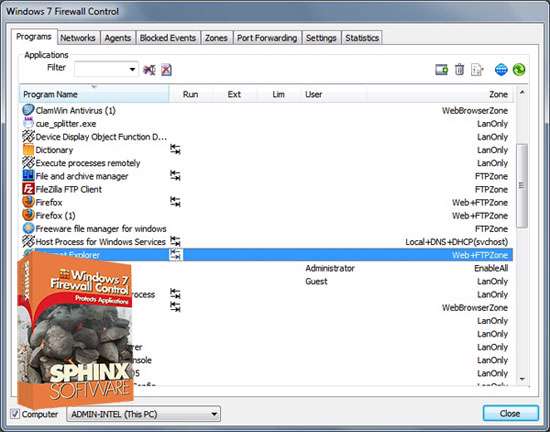This screenshot has height=432, width=550.
Task: Click the Host Process for Windows Services icon
Action: 28,242
